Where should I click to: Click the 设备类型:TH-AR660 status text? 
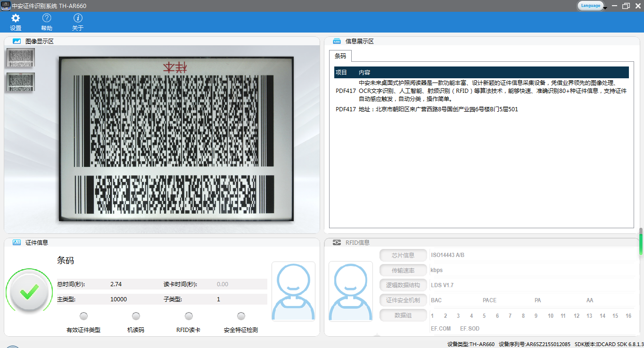[471, 344]
